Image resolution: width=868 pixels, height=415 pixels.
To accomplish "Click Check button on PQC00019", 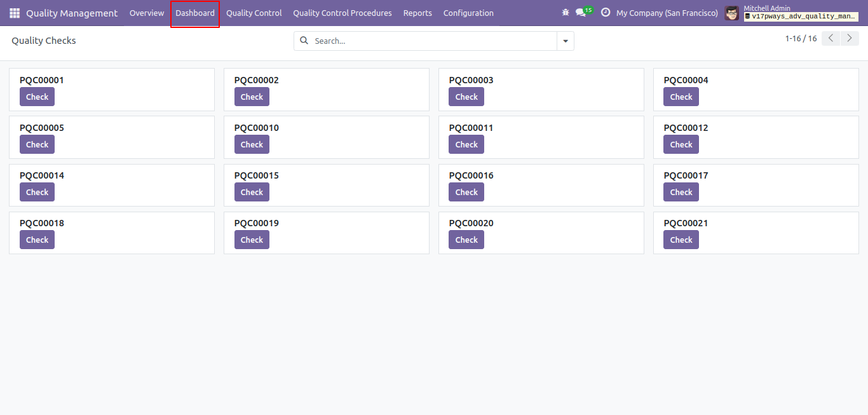I will click(x=252, y=240).
